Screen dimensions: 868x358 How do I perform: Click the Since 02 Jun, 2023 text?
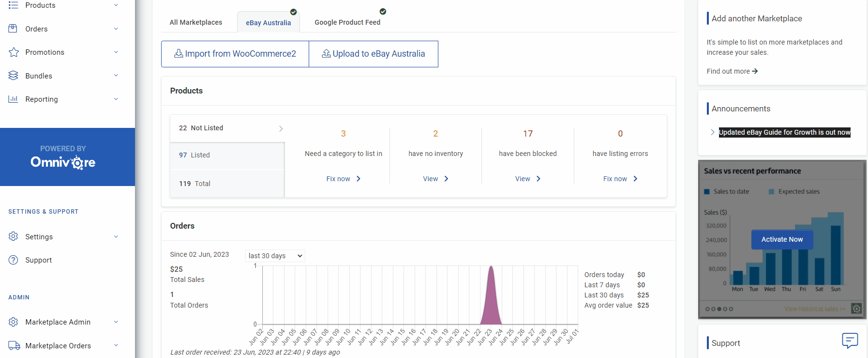199,254
